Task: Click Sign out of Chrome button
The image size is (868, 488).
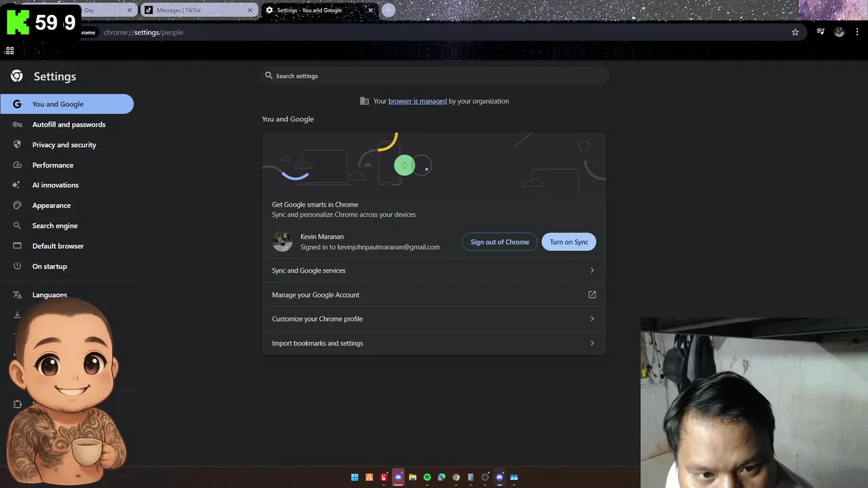Action: click(x=500, y=242)
